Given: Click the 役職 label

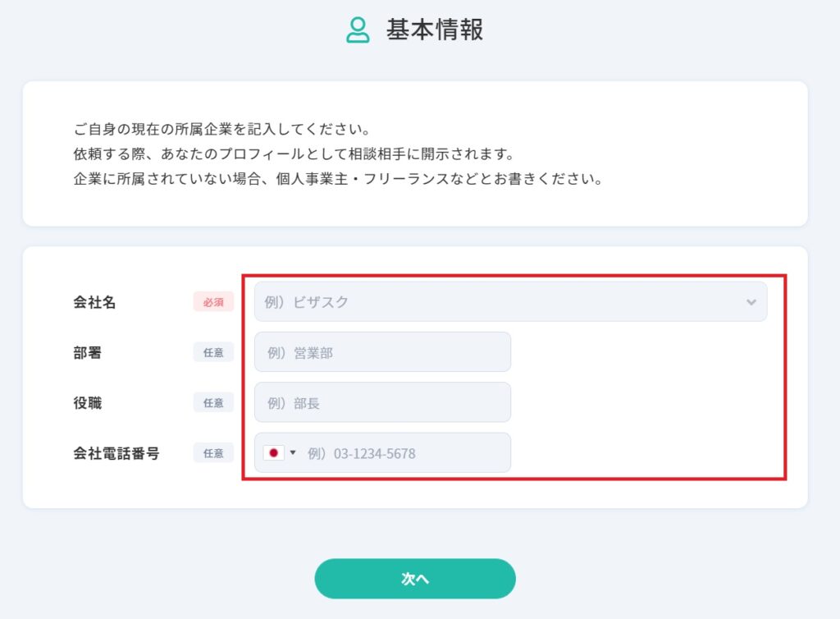Looking at the screenshot, I should click(87, 403).
